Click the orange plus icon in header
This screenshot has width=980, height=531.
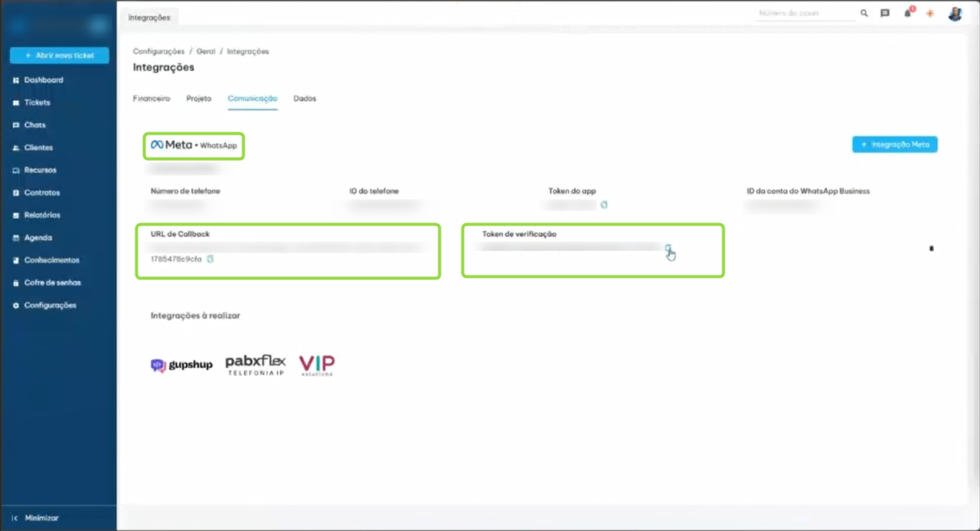pyautogui.click(x=930, y=14)
